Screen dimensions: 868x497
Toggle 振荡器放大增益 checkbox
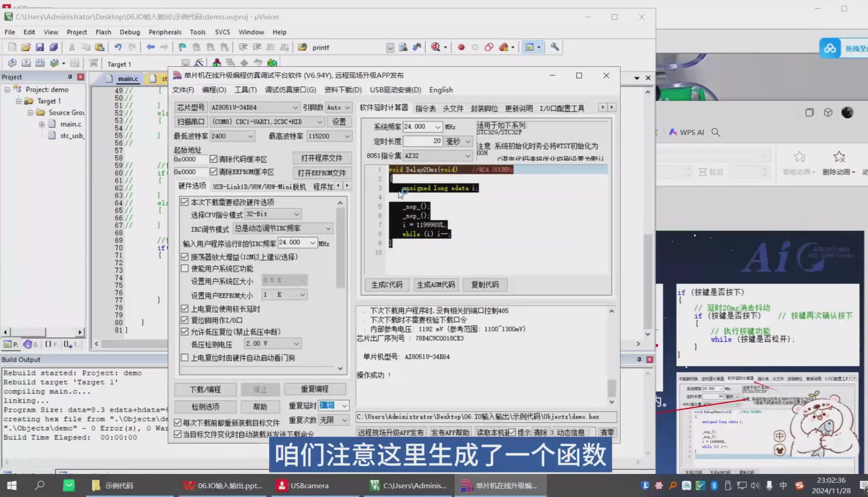point(185,256)
